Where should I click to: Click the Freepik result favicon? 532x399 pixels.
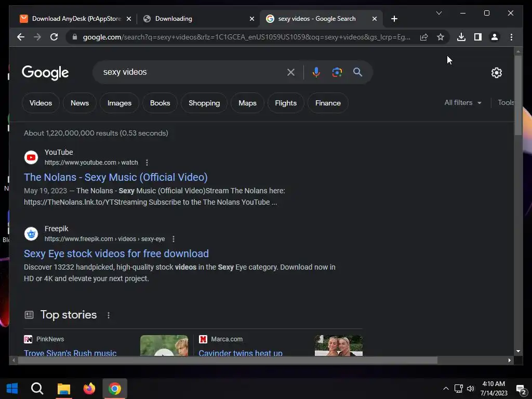click(31, 234)
